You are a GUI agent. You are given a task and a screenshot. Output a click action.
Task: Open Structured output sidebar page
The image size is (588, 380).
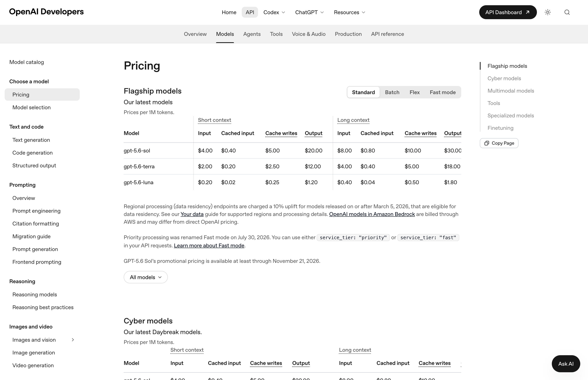pyautogui.click(x=34, y=166)
